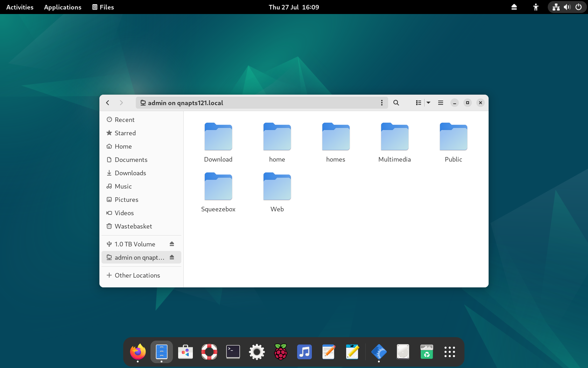Image resolution: width=588 pixels, height=368 pixels.
Task: Expand the view options dropdown arrow
Action: pyautogui.click(x=428, y=103)
